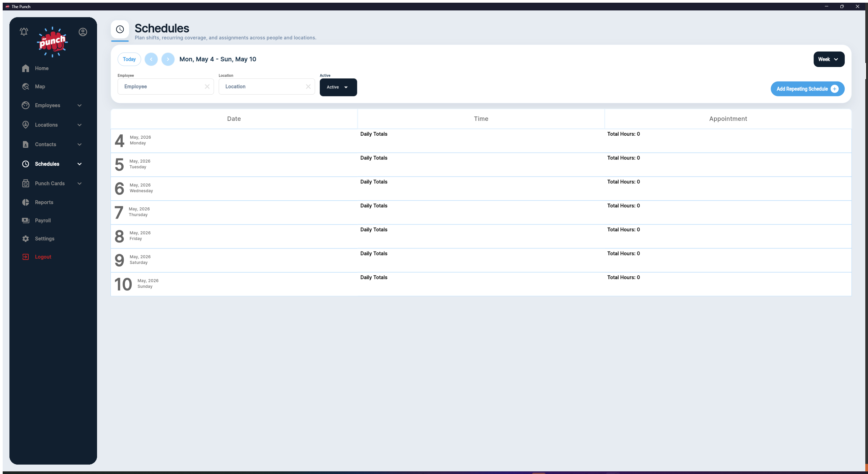The image size is (868, 474).
Task: Clear the Employee filter X
Action: [x=207, y=87]
